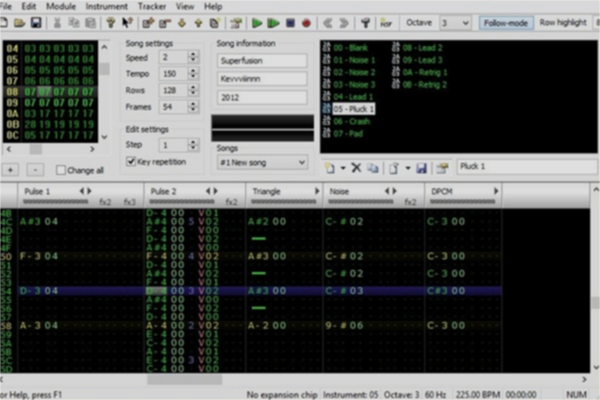Open the Module menu

[61, 7]
